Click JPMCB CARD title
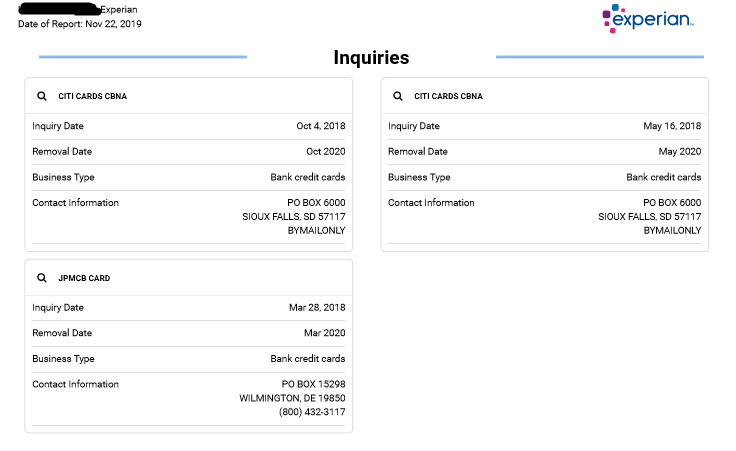Screen dimensions: 736x451 (84, 278)
